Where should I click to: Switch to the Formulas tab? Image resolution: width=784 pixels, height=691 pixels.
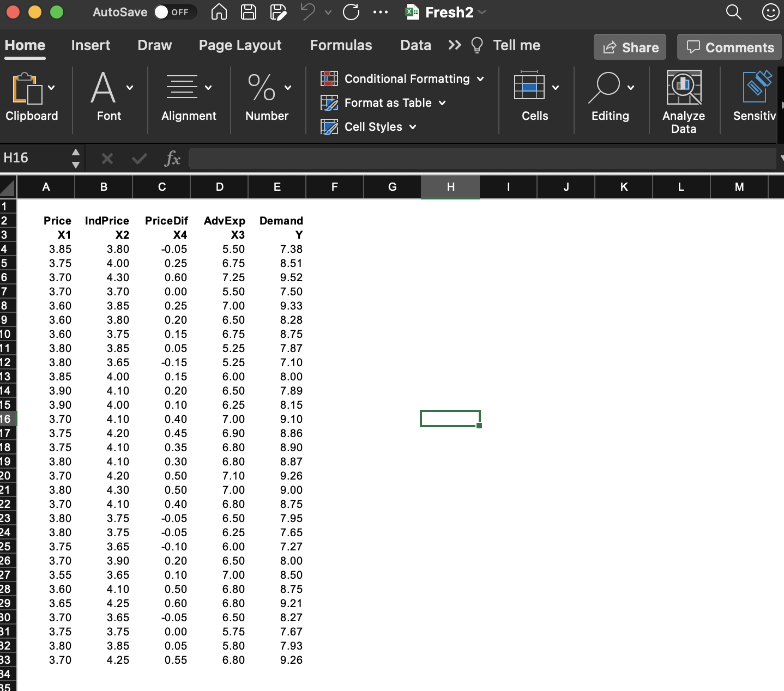(341, 45)
